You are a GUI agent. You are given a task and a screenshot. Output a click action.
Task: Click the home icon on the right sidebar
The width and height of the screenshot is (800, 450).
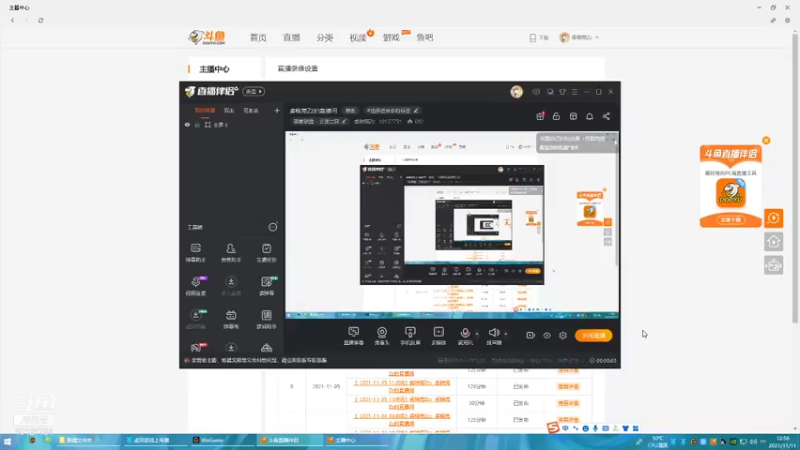click(773, 242)
